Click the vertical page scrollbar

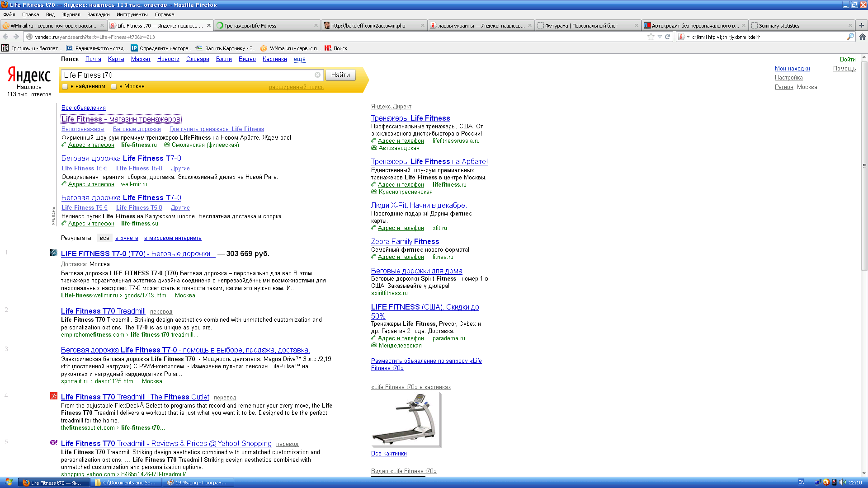[x=864, y=165]
